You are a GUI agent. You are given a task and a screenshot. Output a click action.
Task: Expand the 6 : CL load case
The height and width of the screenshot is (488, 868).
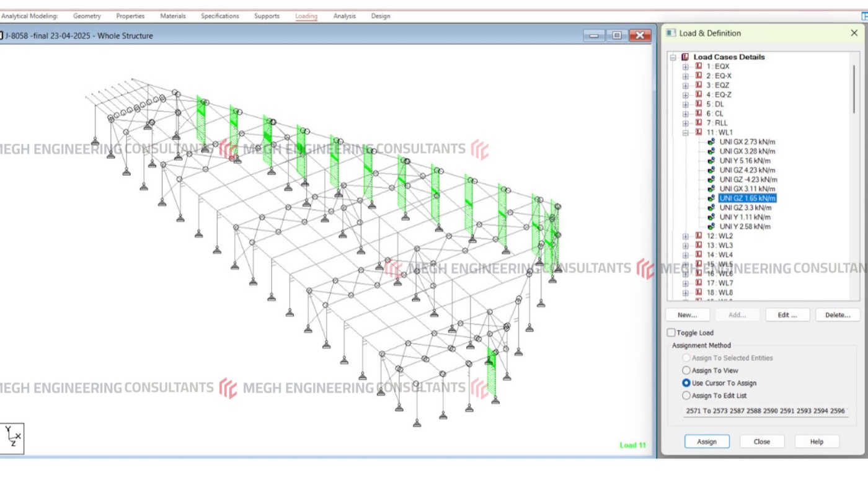click(686, 113)
